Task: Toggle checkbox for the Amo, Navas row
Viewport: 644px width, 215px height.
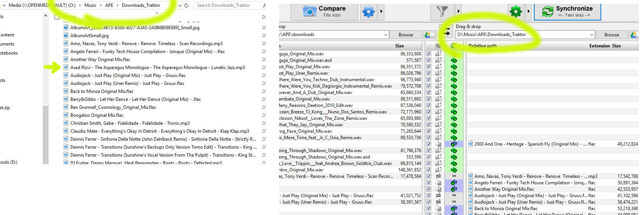Action: click(429, 176)
